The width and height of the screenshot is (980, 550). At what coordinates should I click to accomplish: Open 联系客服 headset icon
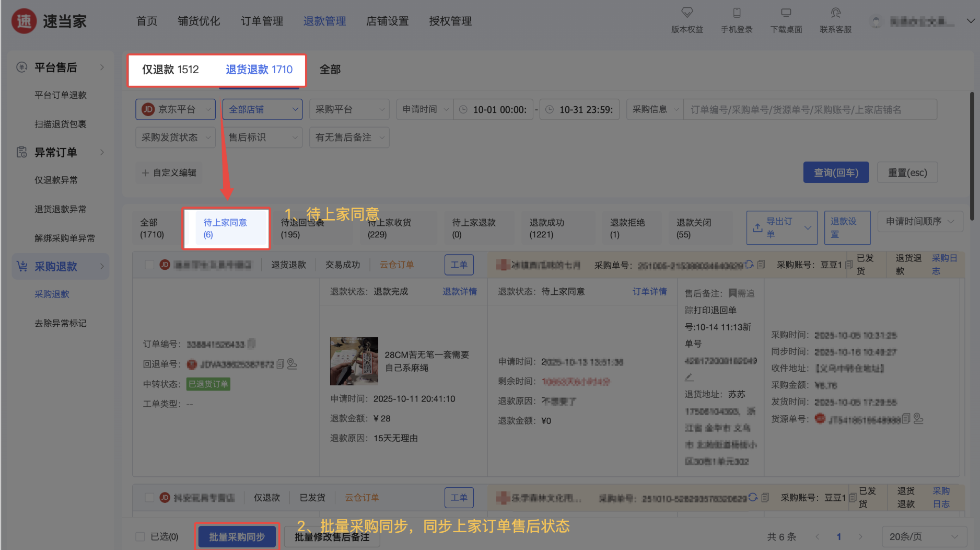835,13
